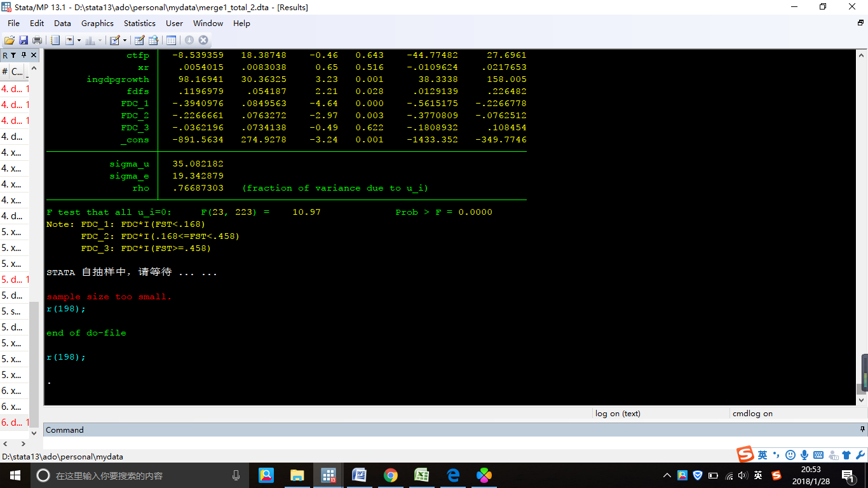
Task: Click the volume speaker tray icon
Action: tap(743, 475)
